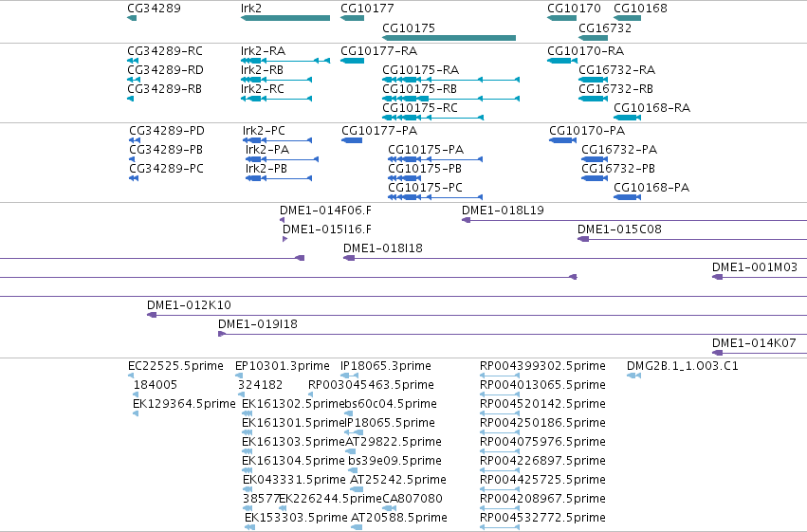Select protein CG10170-PA
Image resolution: width=807 pixels, height=532 pixels.
coord(587,131)
